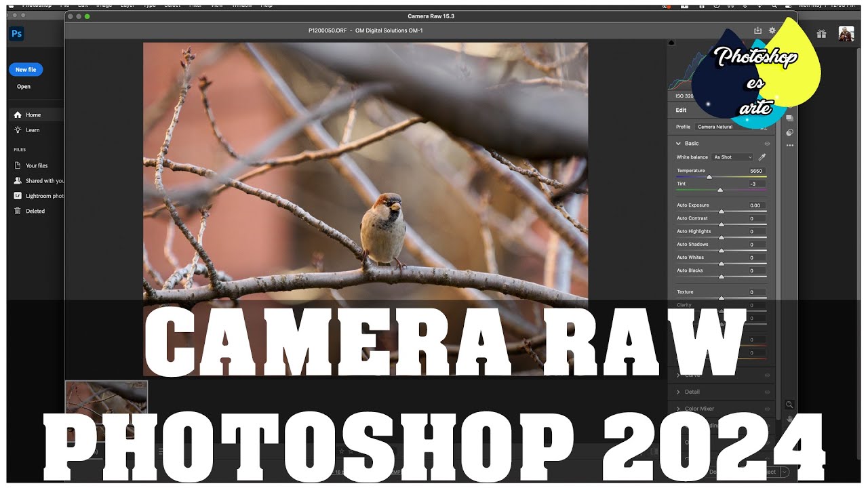Open Camera Raw preferences gear icon
This screenshot has height=488, width=868.
pos(772,30)
